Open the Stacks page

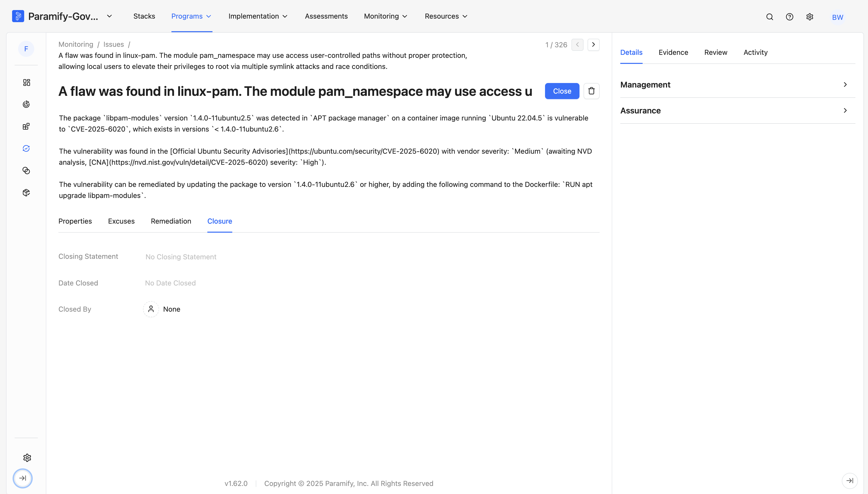[144, 16]
